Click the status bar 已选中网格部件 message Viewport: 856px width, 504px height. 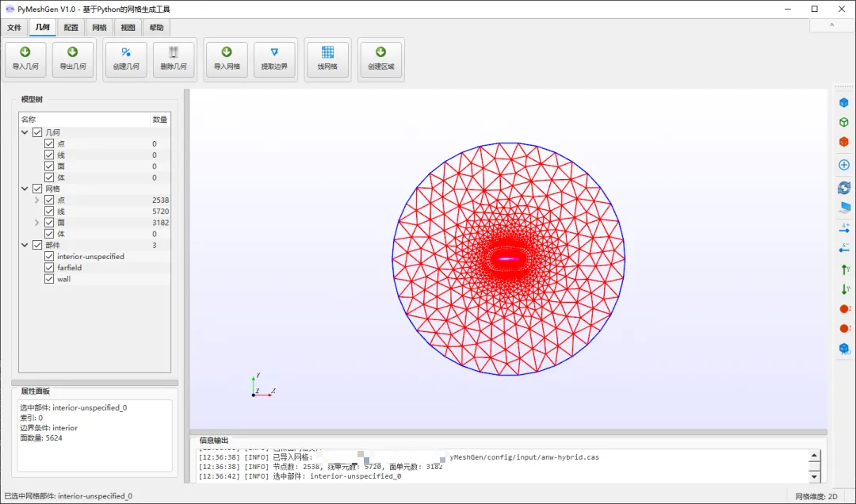point(68,496)
